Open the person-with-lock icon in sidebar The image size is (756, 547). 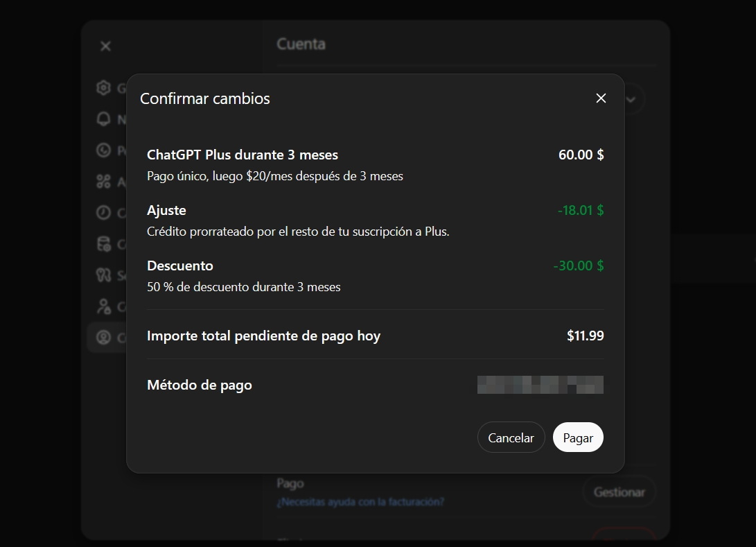point(104,306)
